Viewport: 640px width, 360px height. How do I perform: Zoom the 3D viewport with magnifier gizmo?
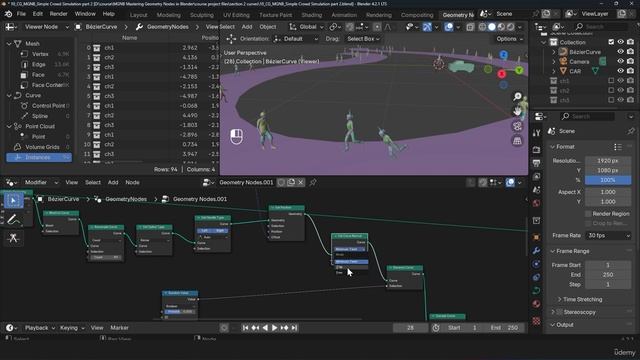(x=517, y=97)
